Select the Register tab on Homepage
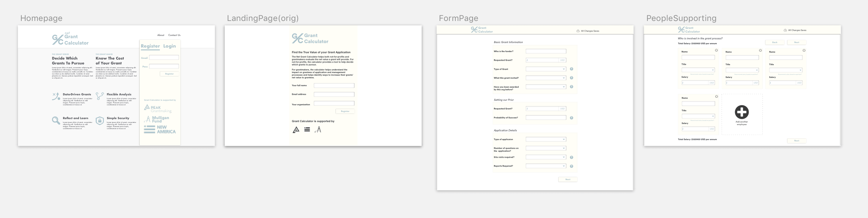Screen dimensions: 868x218 pos(150,46)
